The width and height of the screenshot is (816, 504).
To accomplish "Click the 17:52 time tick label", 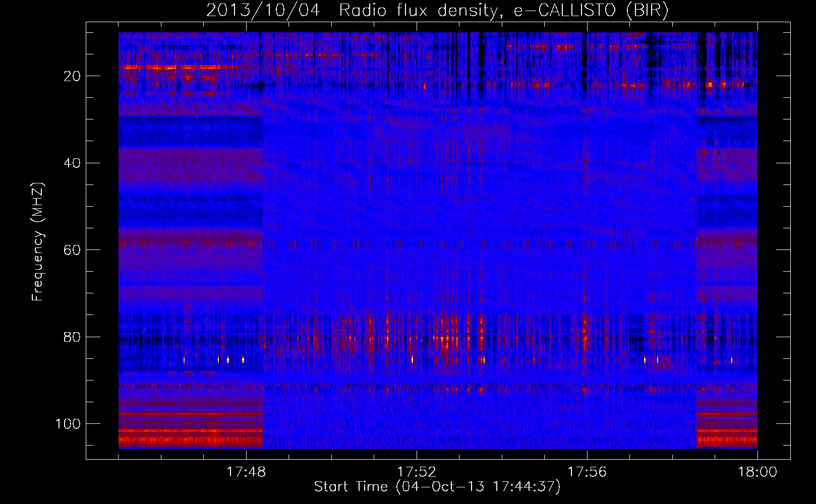I will [417, 472].
